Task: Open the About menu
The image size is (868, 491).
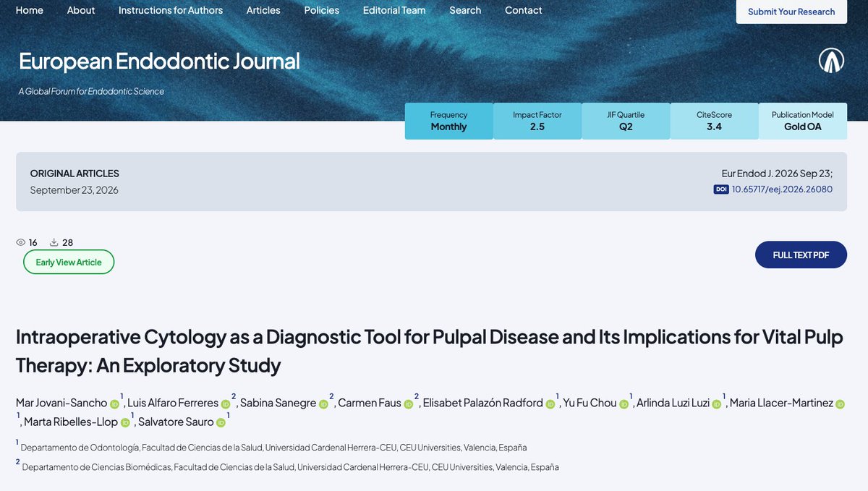Action: pyautogui.click(x=81, y=10)
